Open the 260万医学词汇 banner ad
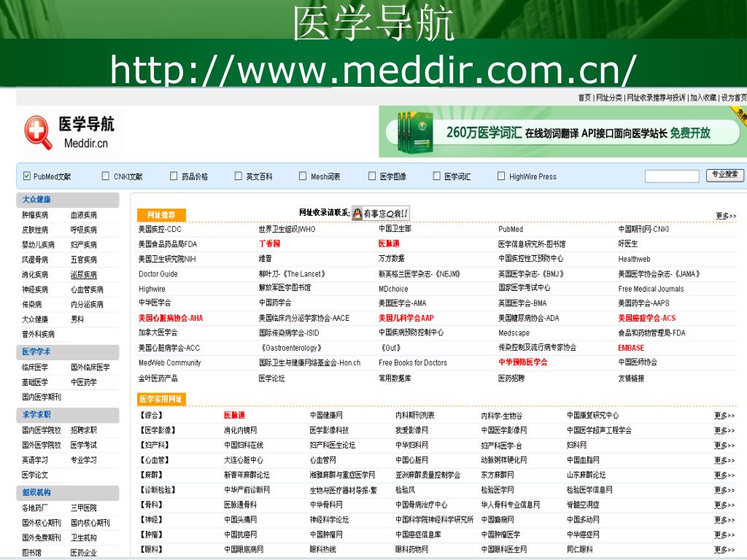 [x=562, y=132]
